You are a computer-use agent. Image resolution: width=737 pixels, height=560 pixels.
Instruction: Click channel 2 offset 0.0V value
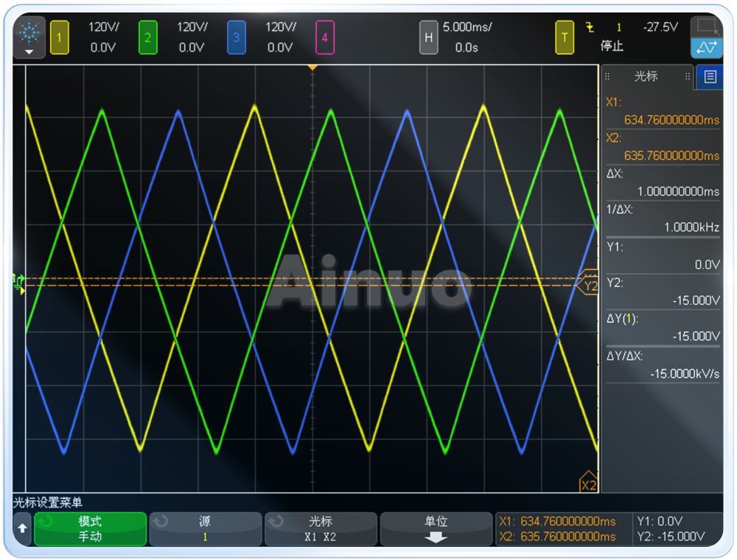click(192, 47)
